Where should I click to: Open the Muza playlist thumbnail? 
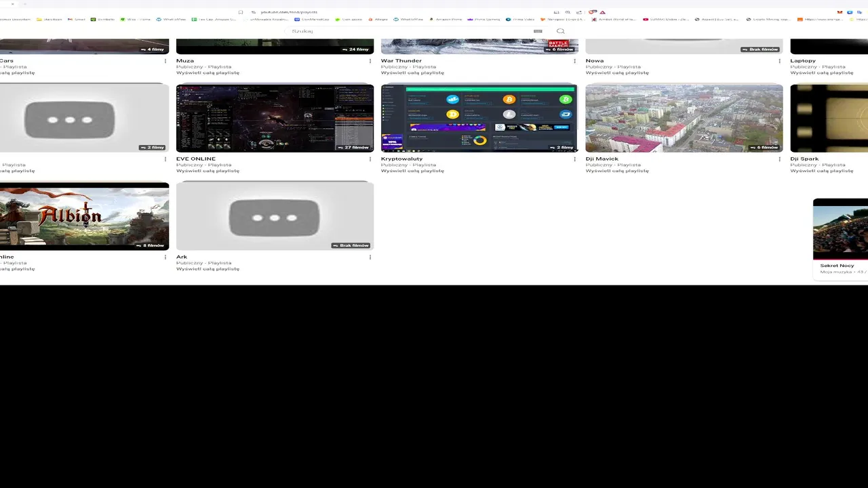[275, 47]
